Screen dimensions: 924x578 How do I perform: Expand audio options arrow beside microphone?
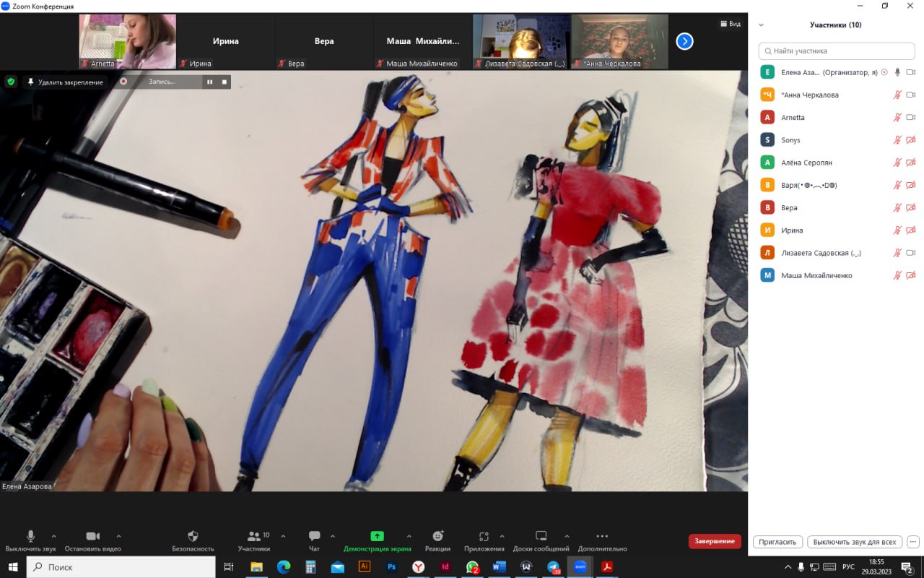[53, 536]
